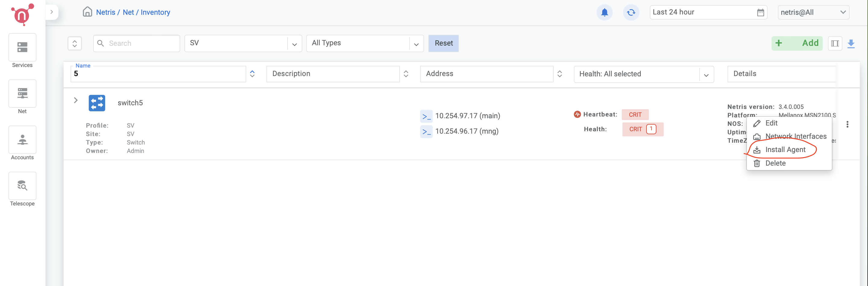The height and width of the screenshot is (286, 868).
Task: Open the terminal for 10.254.97.17 main address
Action: pyautogui.click(x=426, y=116)
